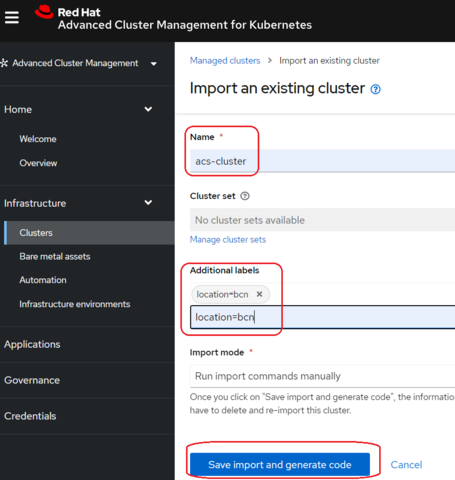Follow the Manage cluster sets link

[228, 240]
